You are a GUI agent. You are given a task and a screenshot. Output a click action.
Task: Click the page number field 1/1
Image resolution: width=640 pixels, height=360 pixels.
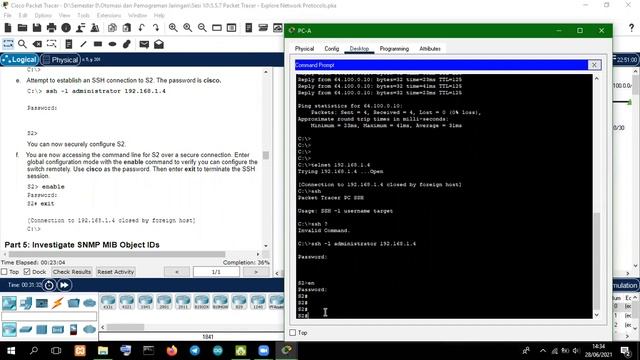(x=216, y=272)
